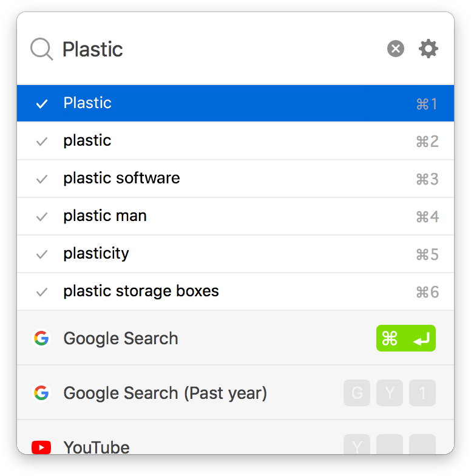Click into the Plastic search text field
The height and width of the screenshot is (476, 471).
pyautogui.click(x=222, y=49)
